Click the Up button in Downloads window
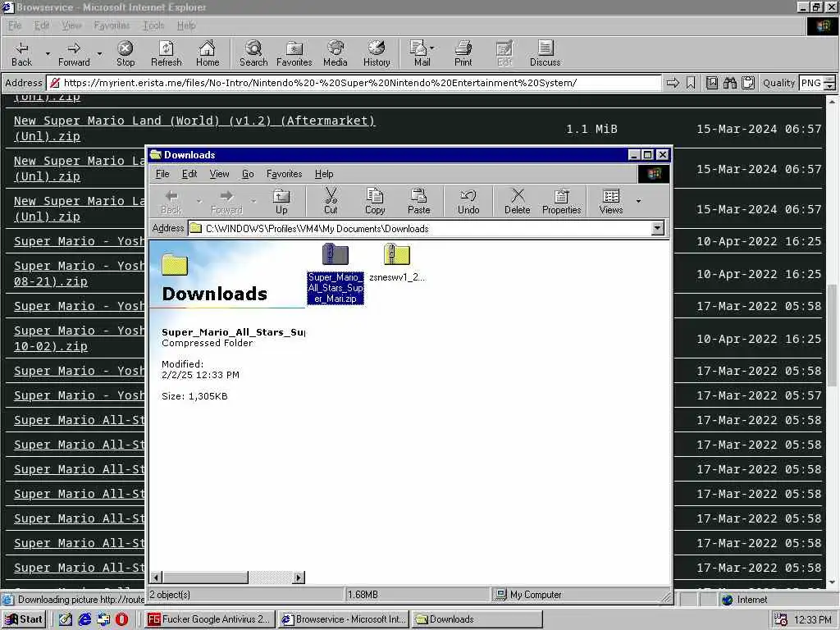The image size is (840, 630). (x=281, y=202)
